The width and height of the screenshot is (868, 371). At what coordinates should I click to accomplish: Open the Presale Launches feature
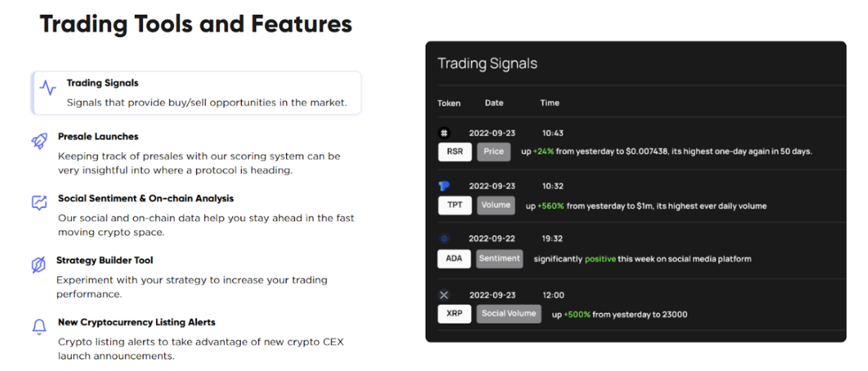click(98, 136)
